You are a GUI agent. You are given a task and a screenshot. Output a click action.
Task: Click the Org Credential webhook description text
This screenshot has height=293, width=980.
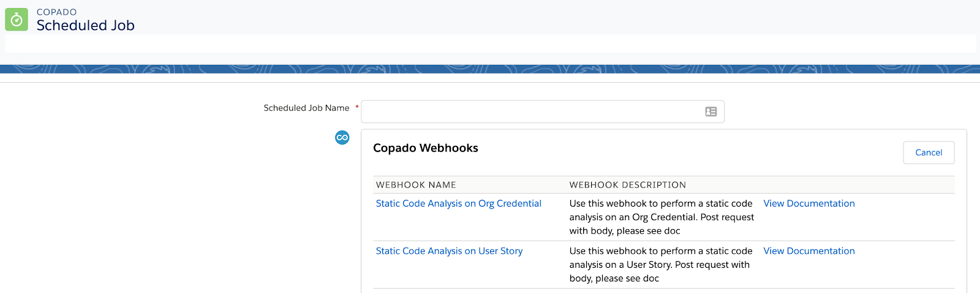661,217
